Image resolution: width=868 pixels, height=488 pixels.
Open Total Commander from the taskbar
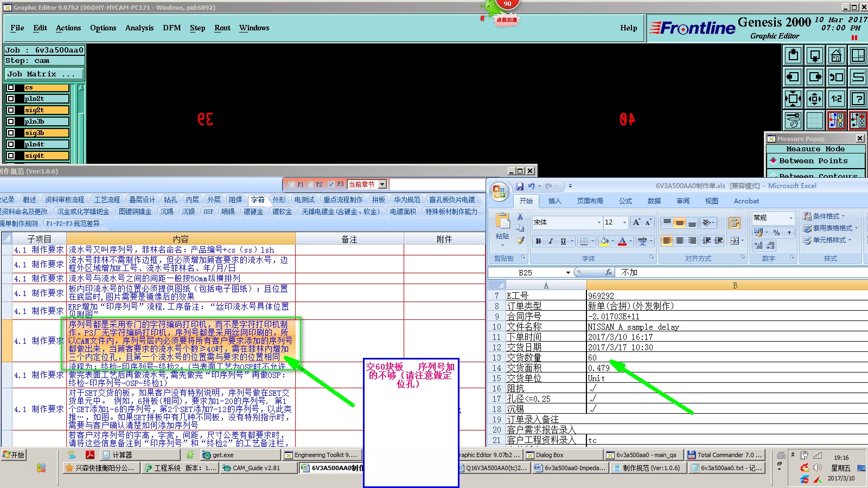point(725,455)
